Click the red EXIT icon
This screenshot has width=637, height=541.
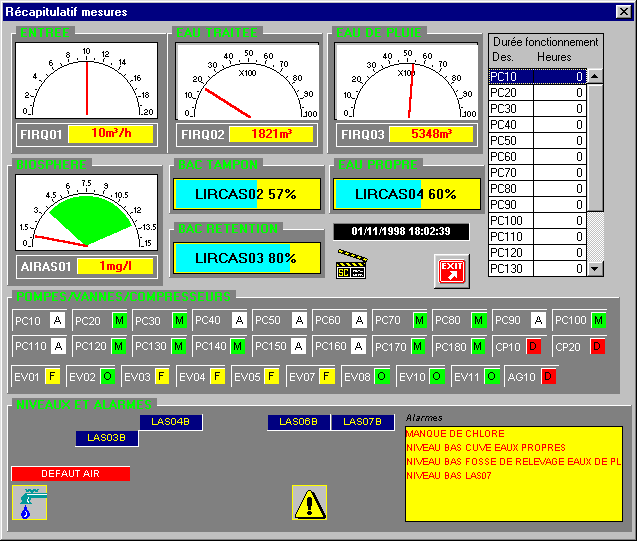coord(452,270)
